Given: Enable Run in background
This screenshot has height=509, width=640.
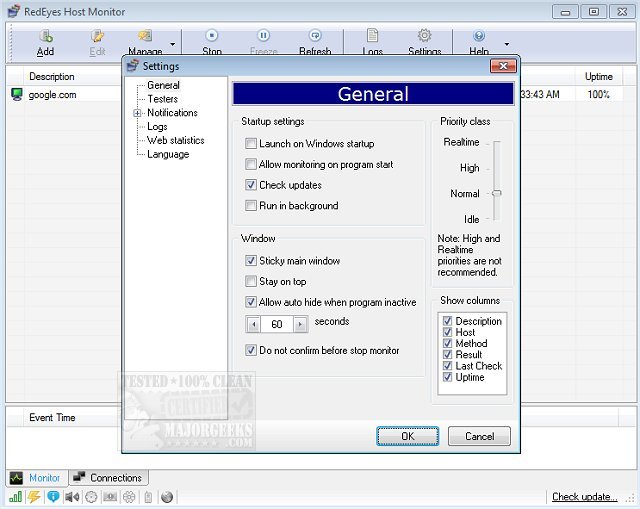Looking at the screenshot, I should (x=251, y=205).
